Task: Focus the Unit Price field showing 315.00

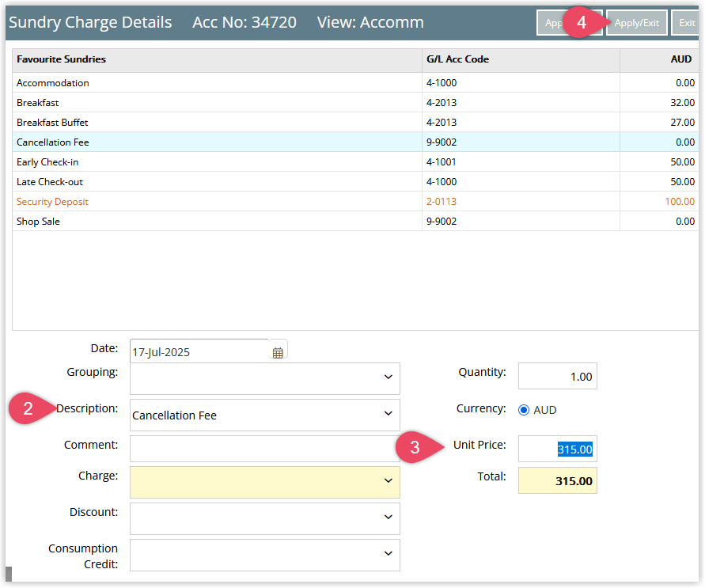Action: tap(558, 449)
